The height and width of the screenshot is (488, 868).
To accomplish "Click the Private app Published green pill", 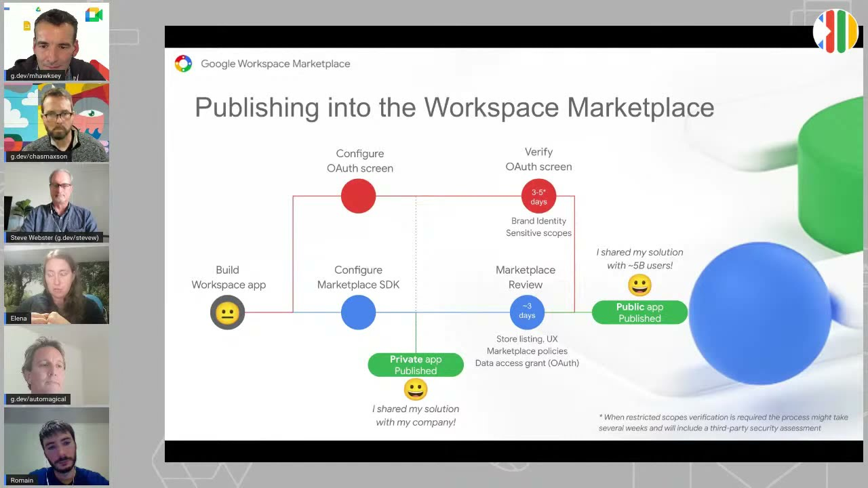I will point(416,365).
